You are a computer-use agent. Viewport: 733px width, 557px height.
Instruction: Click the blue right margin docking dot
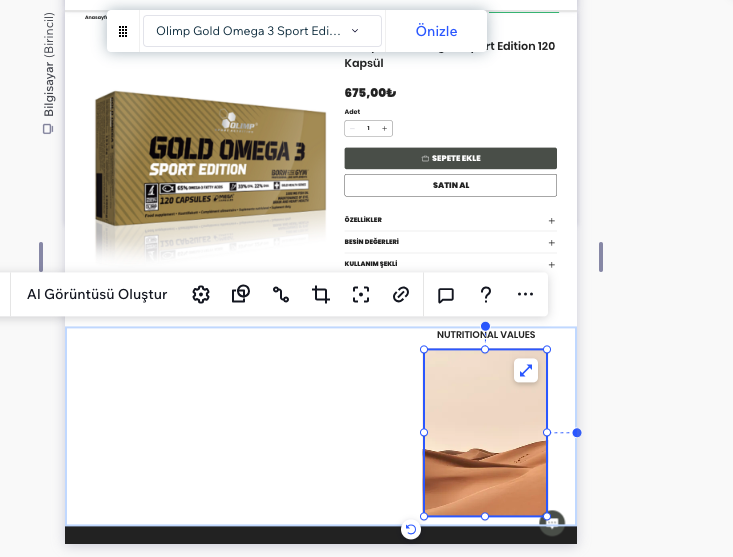(x=577, y=433)
